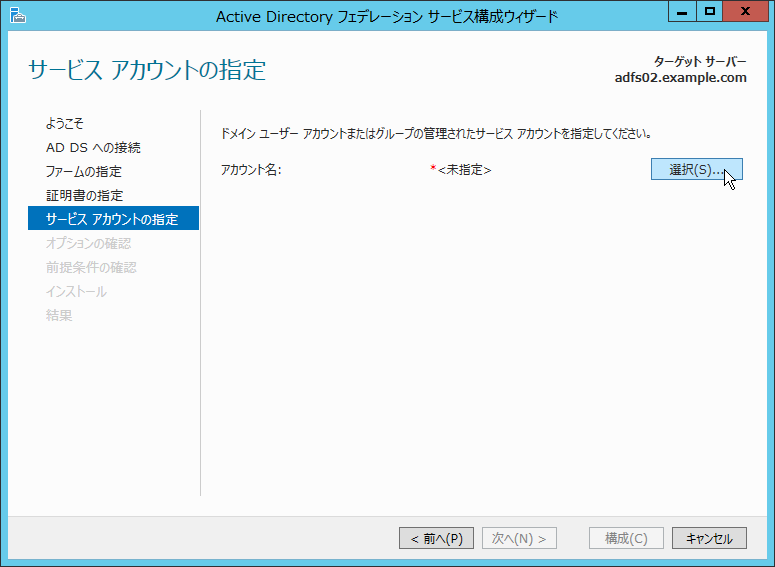775x567 pixels.
Task: Cancel the wizard with キャンセル
Action: point(709,538)
